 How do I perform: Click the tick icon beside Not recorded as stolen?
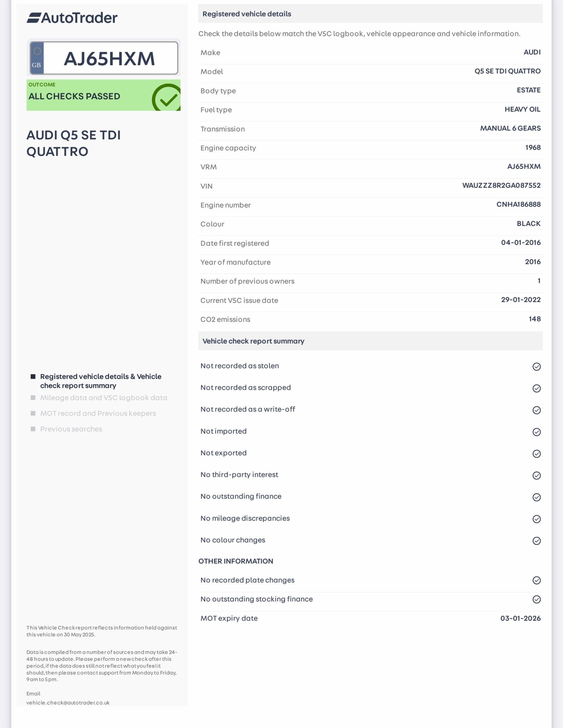tap(536, 366)
